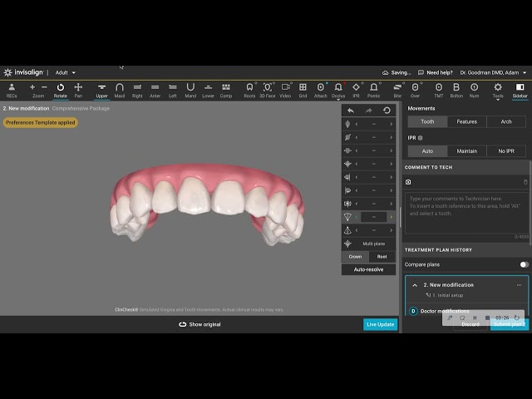Set IPR to No IPR
This screenshot has width=532, height=399.
[506, 151]
